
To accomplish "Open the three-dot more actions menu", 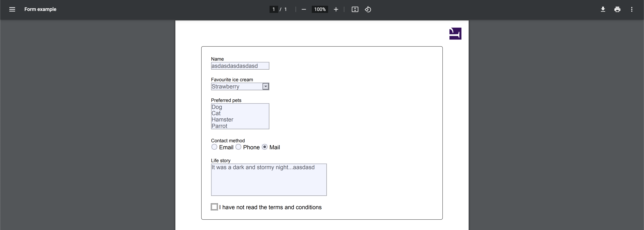I will pos(632,9).
